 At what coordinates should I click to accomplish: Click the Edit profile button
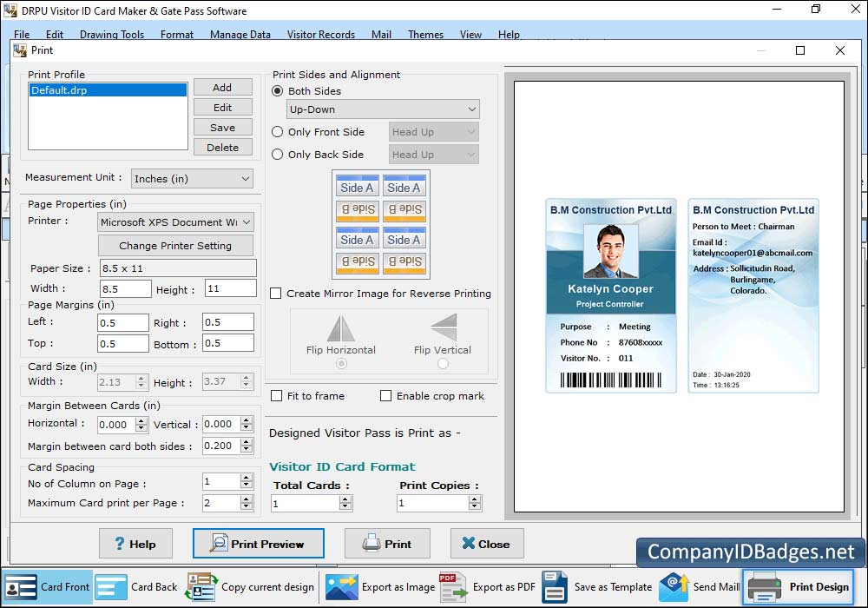(x=222, y=108)
